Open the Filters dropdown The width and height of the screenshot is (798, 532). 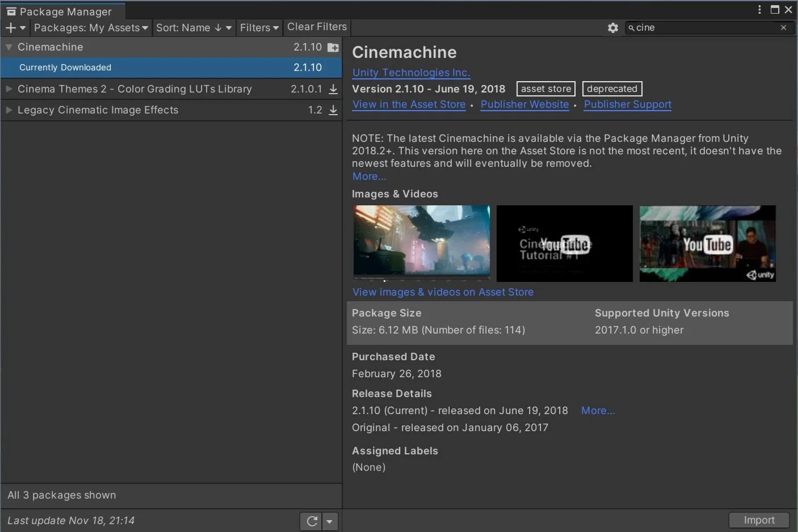(x=259, y=27)
